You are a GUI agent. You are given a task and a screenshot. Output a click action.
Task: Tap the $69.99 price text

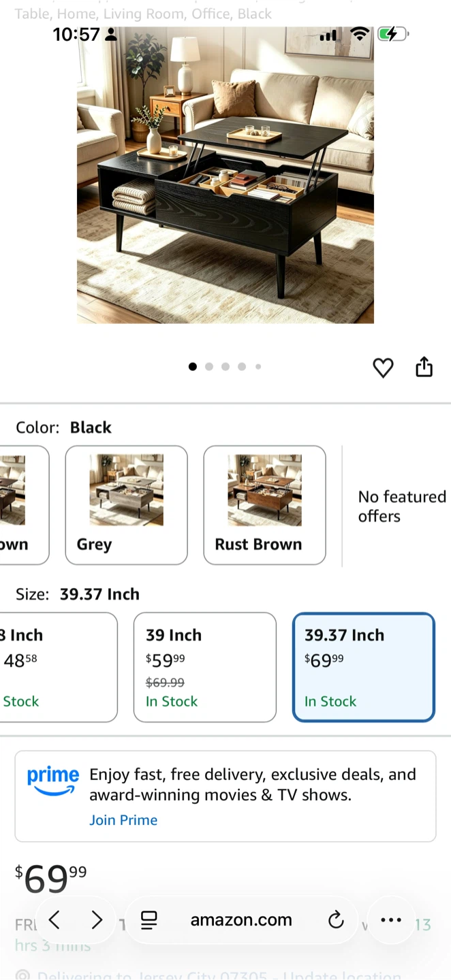tap(51, 879)
